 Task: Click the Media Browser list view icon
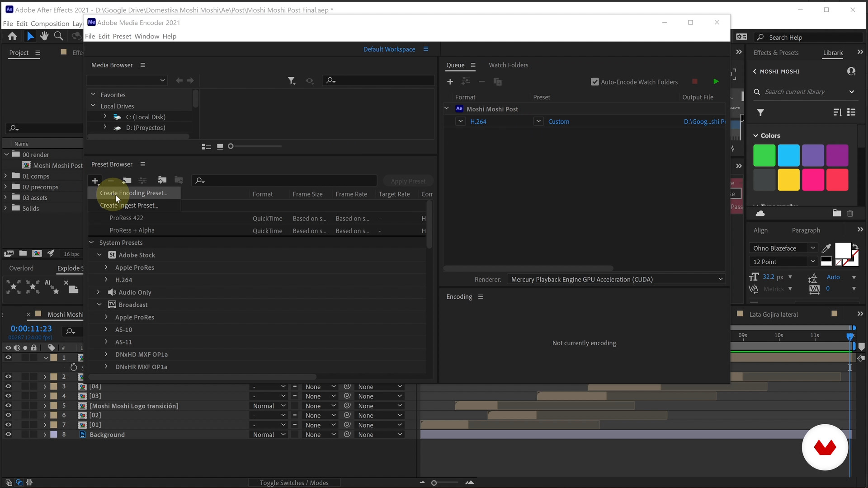click(x=206, y=146)
